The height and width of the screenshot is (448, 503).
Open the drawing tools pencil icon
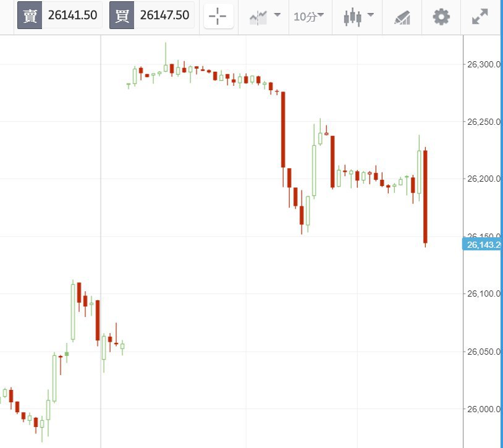(403, 17)
